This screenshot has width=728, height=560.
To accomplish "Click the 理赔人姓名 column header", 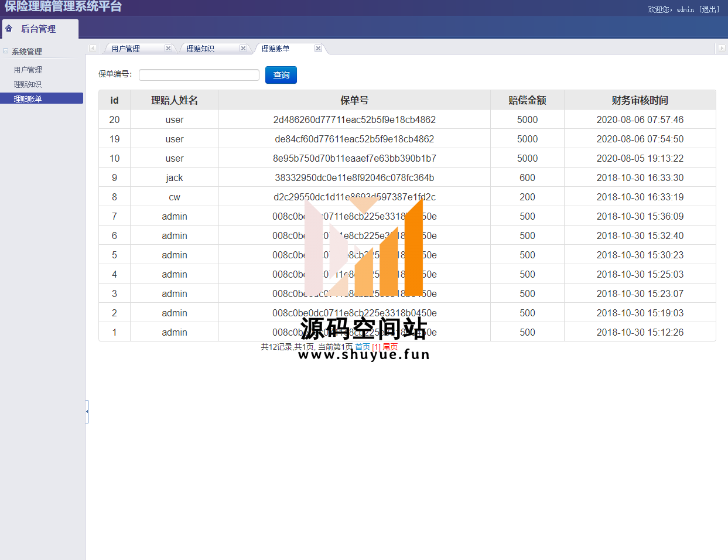I will 175,100.
